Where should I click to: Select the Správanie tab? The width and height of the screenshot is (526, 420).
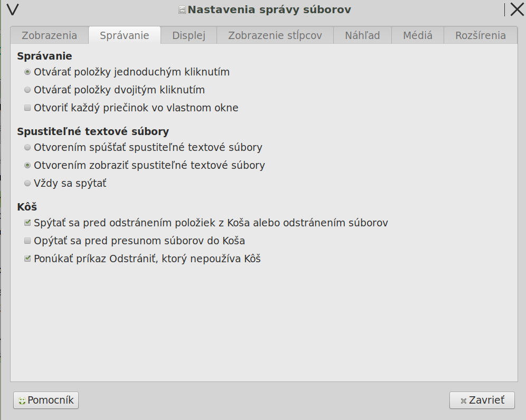pos(124,35)
